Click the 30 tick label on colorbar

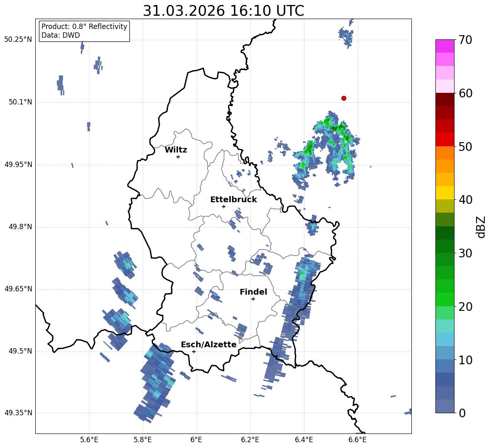point(465,253)
